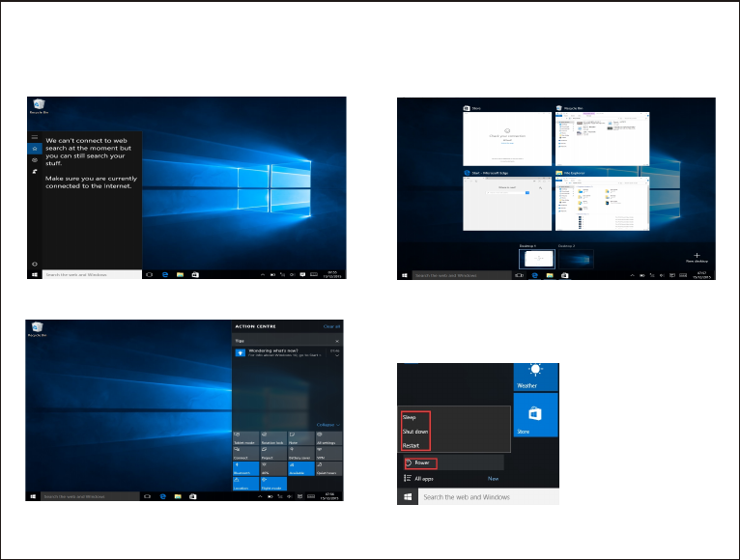Open the Project quick action tile
The width and height of the screenshot is (740, 560).
tap(273, 454)
